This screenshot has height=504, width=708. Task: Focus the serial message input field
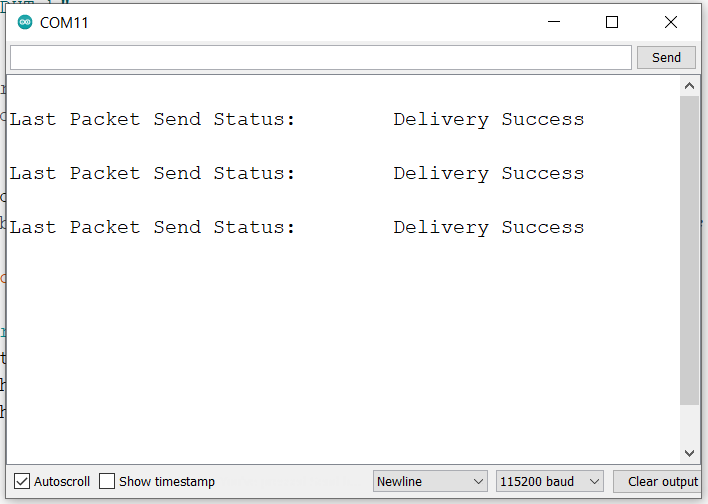tap(320, 58)
